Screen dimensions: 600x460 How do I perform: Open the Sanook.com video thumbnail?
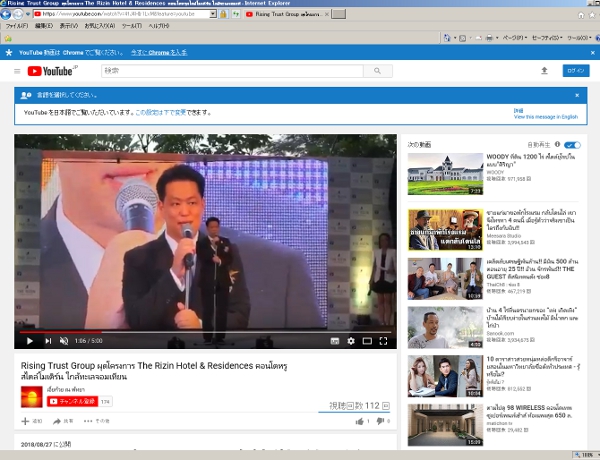point(445,328)
